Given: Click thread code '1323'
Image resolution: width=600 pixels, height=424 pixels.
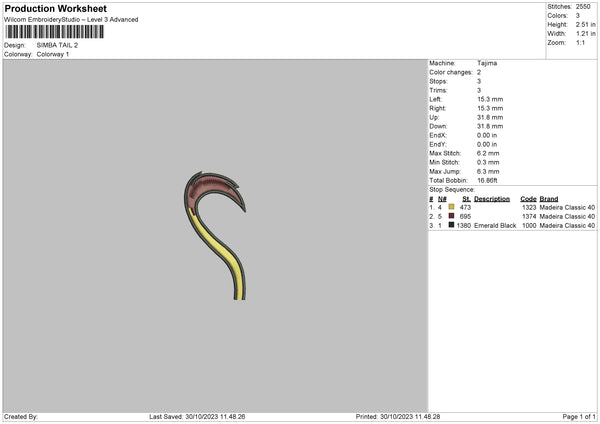Looking at the screenshot, I should tap(529, 207).
